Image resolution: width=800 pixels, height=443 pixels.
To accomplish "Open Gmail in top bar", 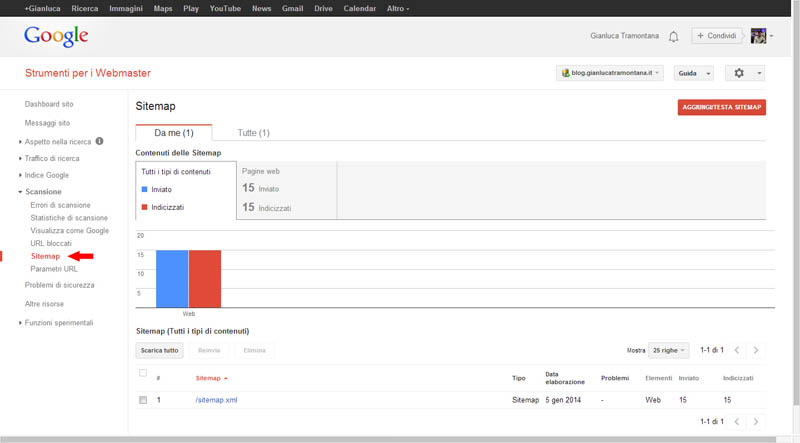I will click(x=292, y=8).
